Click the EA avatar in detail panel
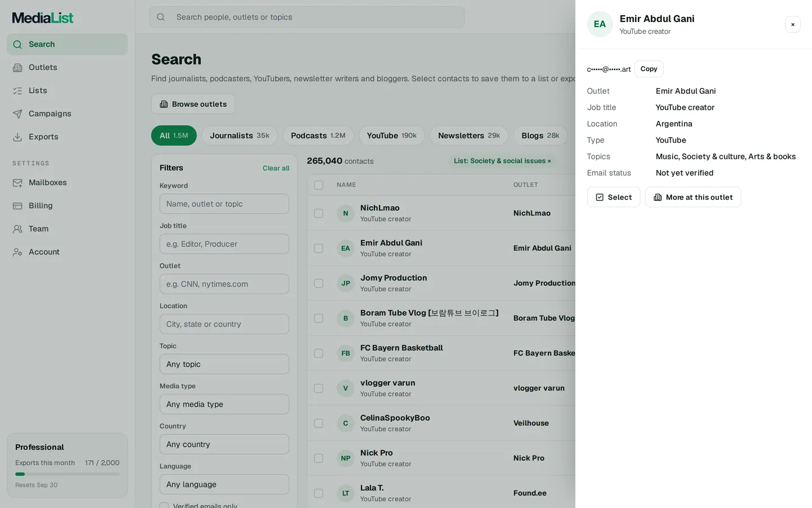 pyautogui.click(x=600, y=24)
